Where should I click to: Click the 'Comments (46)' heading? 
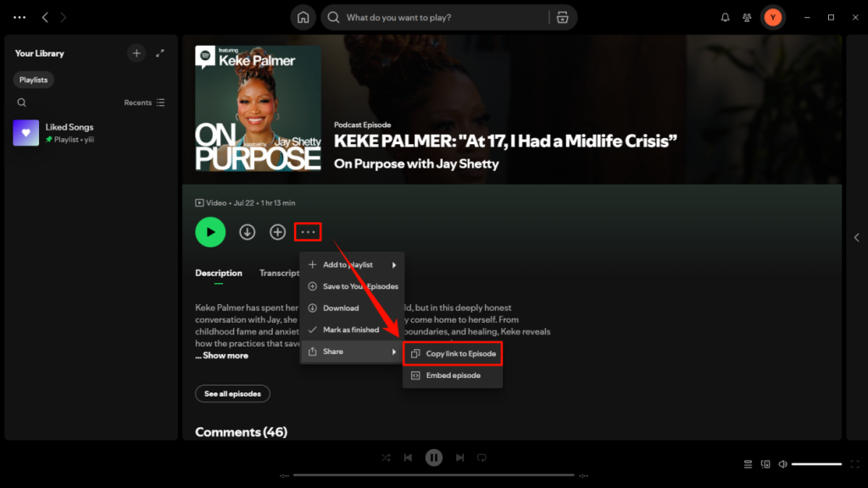click(242, 431)
